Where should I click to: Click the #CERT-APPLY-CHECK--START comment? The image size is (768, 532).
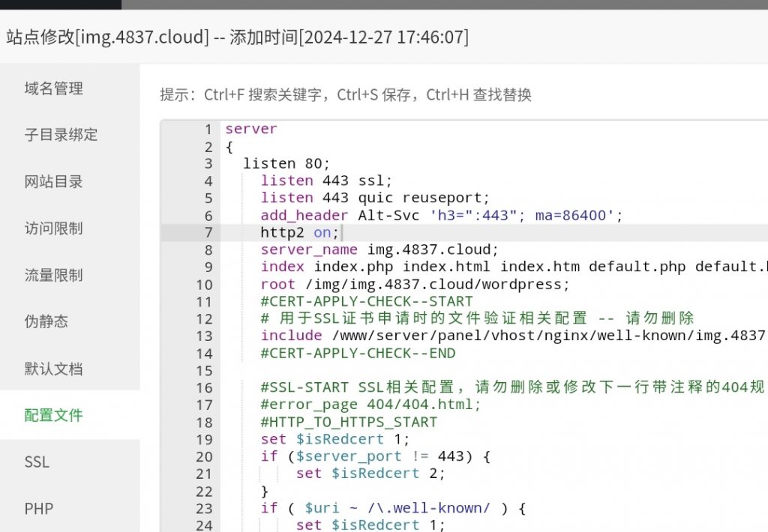(x=366, y=301)
